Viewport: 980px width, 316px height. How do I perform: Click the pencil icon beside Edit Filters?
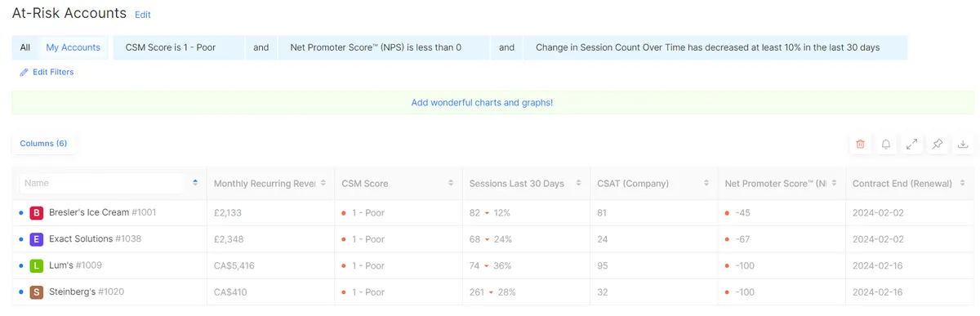(x=24, y=72)
